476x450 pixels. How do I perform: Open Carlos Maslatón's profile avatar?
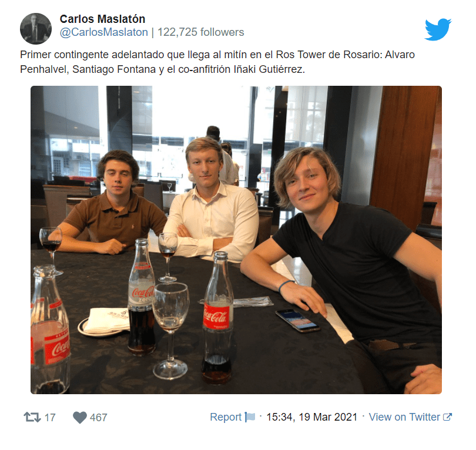[x=36, y=29]
